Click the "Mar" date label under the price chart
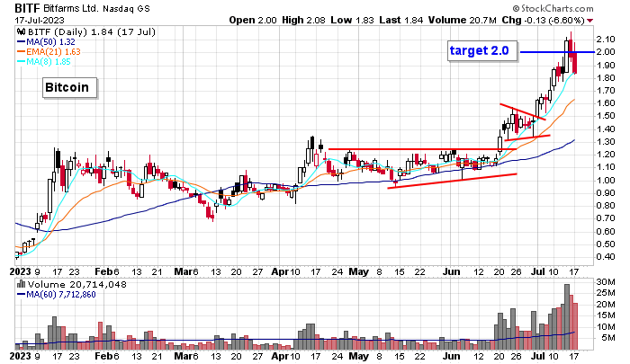Image resolution: width=630 pixels, height=364 pixels. [183, 271]
